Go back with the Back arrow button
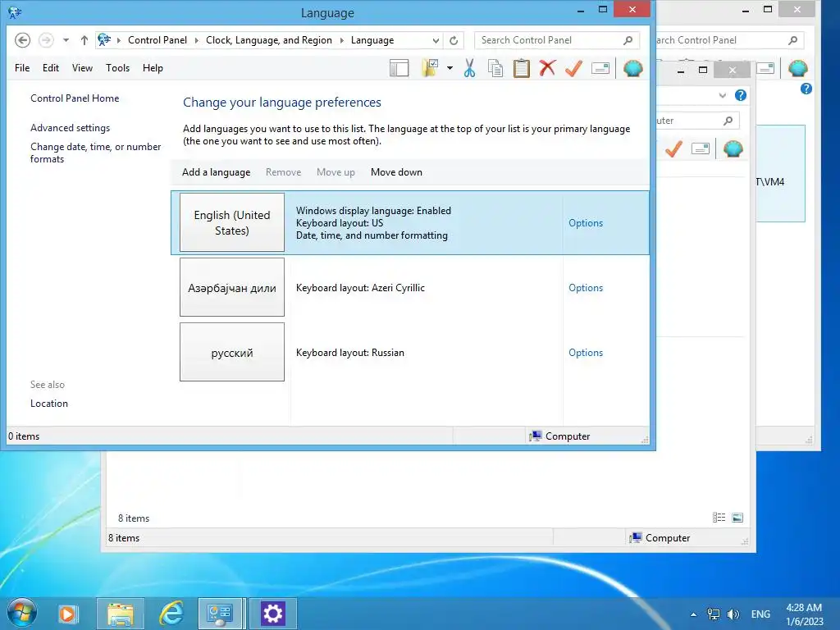Viewport: 840px width, 630px height. click(22, 40)
